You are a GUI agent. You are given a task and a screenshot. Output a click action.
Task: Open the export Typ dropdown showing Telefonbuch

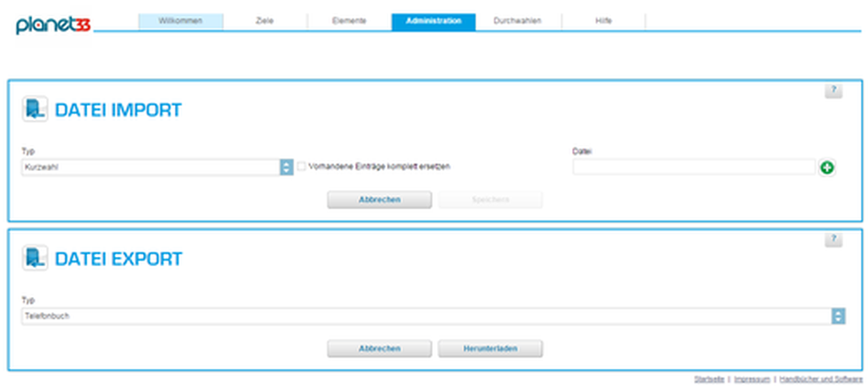[434, 317]
